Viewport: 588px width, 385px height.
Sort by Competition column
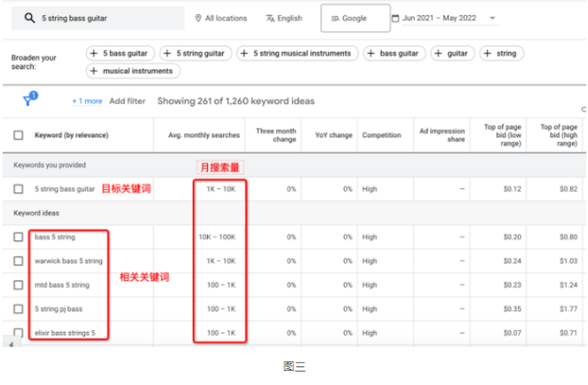point(381,135)
